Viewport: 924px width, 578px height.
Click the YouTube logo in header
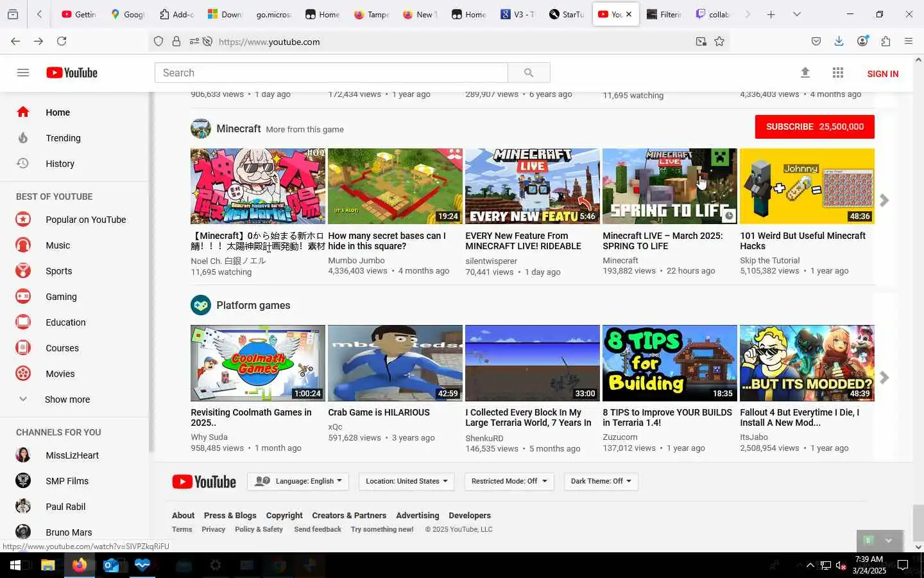click(72, 73)
